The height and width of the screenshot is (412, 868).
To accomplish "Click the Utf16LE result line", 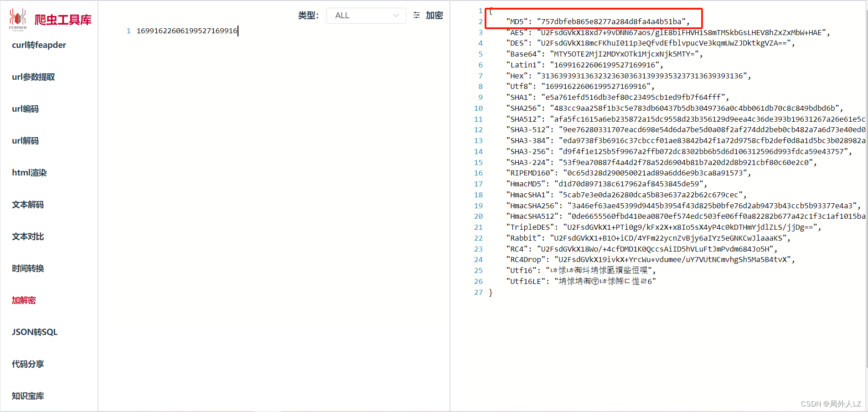I will [x=581, y=282].
